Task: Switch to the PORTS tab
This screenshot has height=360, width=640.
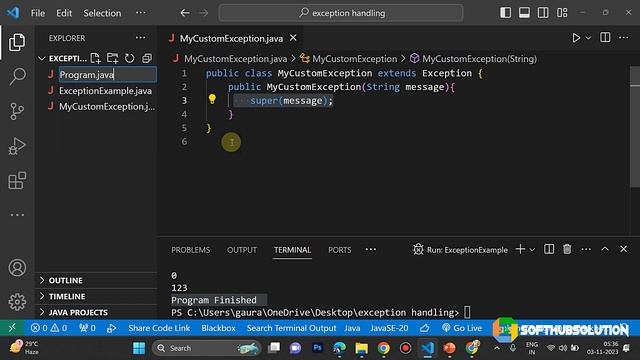Action: click(340, 250)
